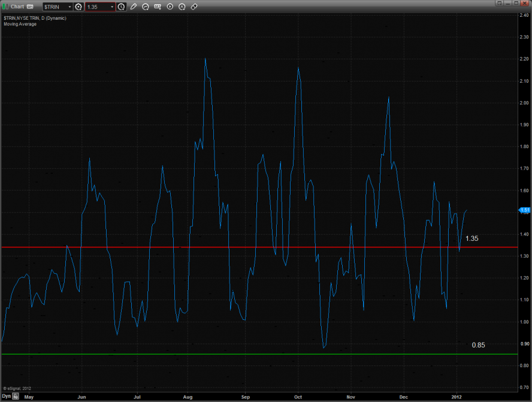Click the Dyn time-range button
The width and height of the screenshot is (532, 402).
coord(6,396)
